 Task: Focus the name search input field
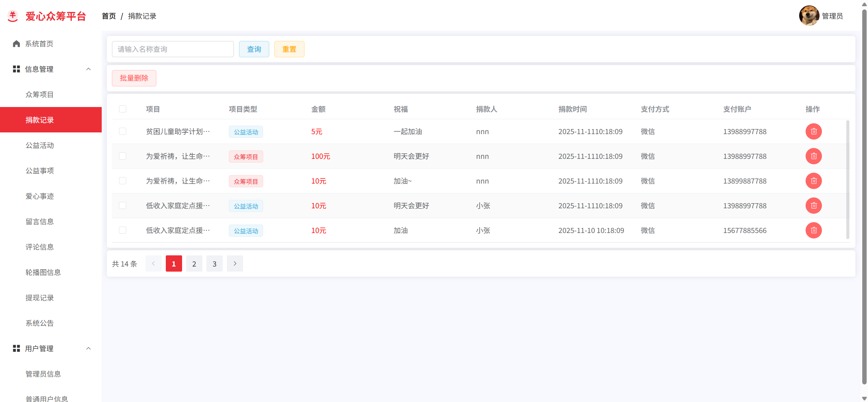[173, 49]
